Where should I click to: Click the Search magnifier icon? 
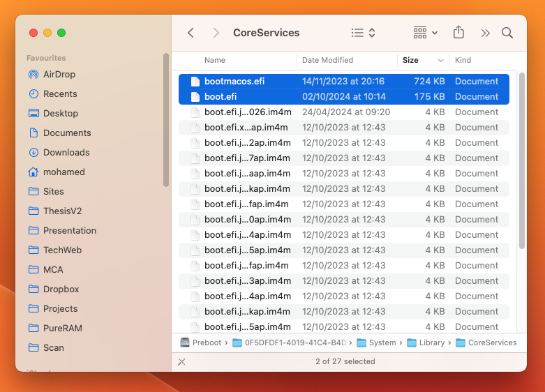[x=507, y=33]
